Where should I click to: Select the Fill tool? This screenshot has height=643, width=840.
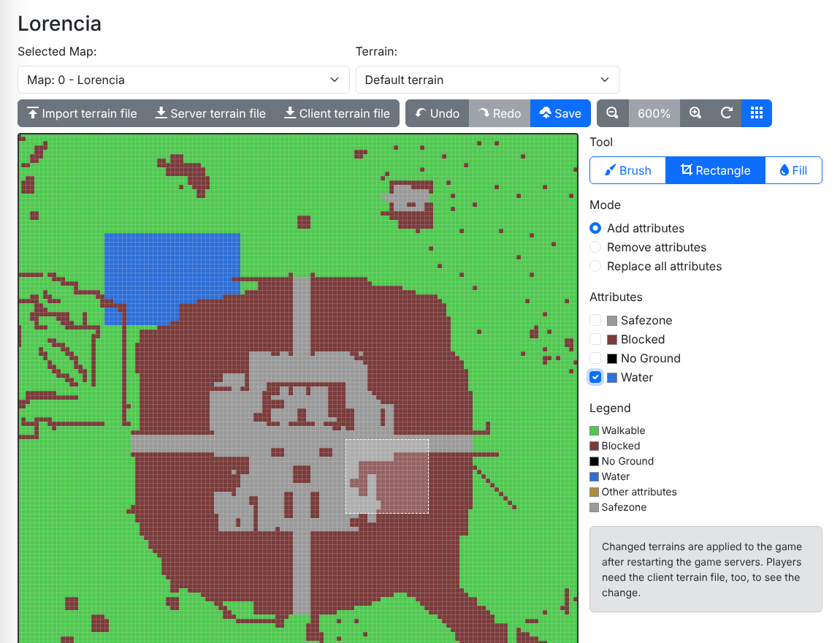793,170
